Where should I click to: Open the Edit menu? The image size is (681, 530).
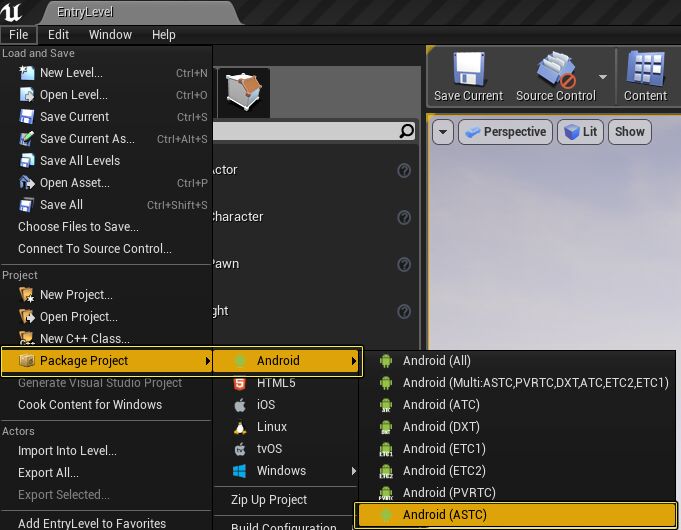coord(58,35)
